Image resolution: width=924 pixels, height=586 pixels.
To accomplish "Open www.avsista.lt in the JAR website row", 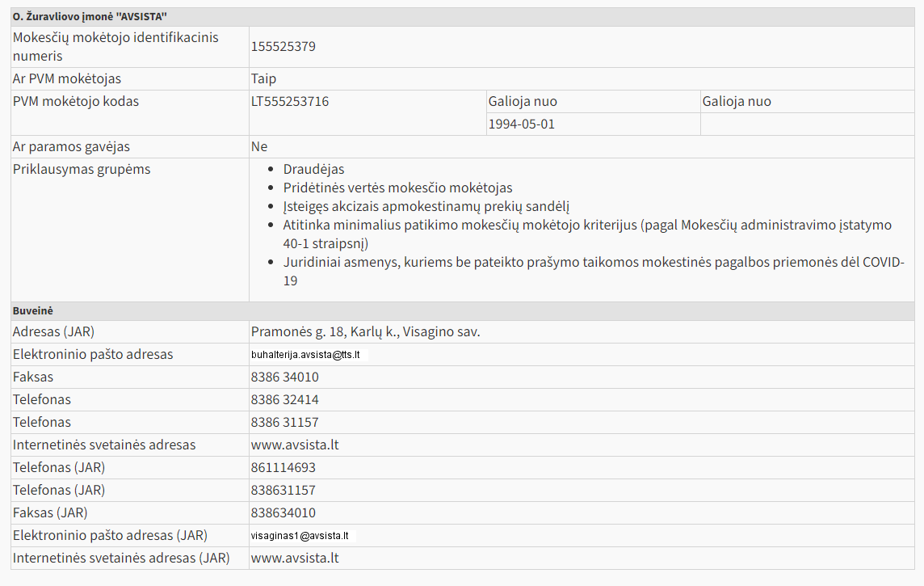I will pyautogui.click(x=295, y=559).
